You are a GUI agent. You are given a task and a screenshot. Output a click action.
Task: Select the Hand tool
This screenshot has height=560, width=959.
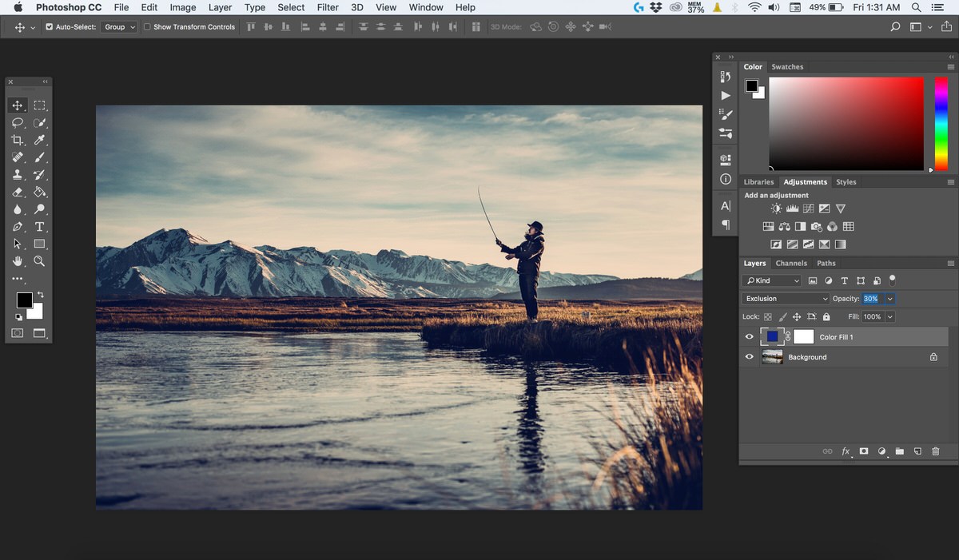pyautogui.click(x=17, y=261)
